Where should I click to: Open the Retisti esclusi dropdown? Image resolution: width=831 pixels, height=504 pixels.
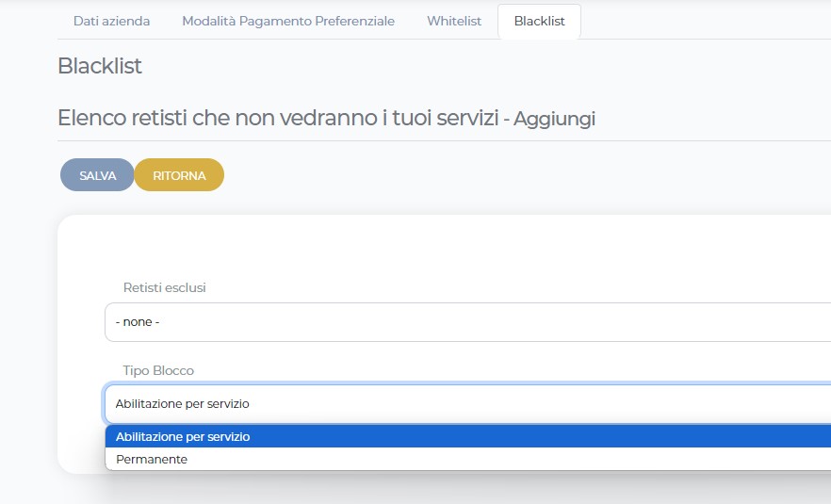[x=467, y=322]
